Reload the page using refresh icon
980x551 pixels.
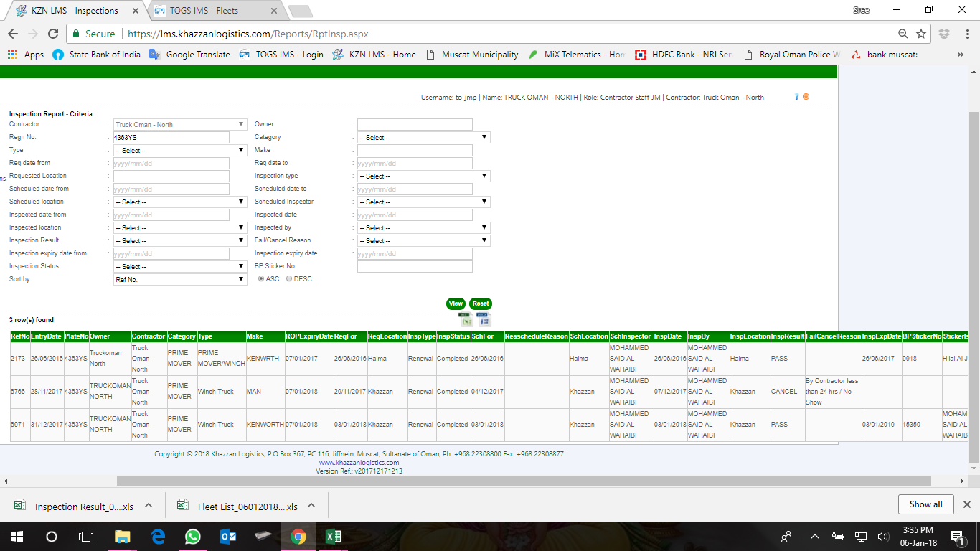(52, 34)
